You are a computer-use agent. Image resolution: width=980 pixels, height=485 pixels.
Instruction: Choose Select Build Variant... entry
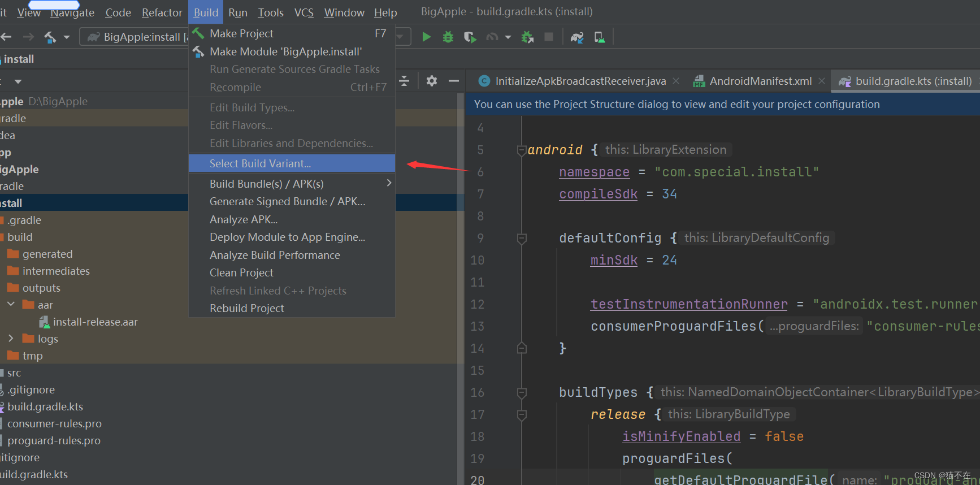tap(292, 163)
